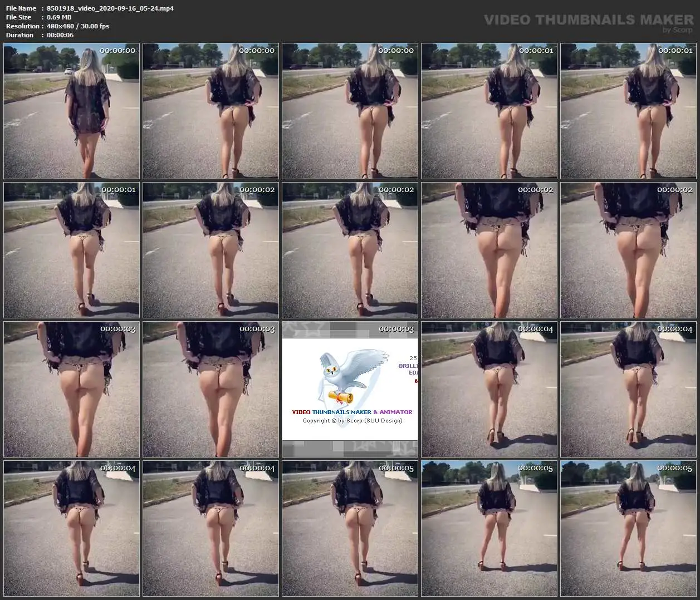Viewport: 700px width, 600px height.
Task: Click the scroll held by the owl
Action: (x=340, y=397)
